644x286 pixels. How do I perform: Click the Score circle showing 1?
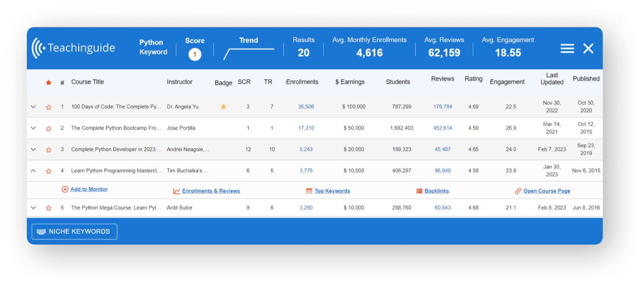coord(195,54)
